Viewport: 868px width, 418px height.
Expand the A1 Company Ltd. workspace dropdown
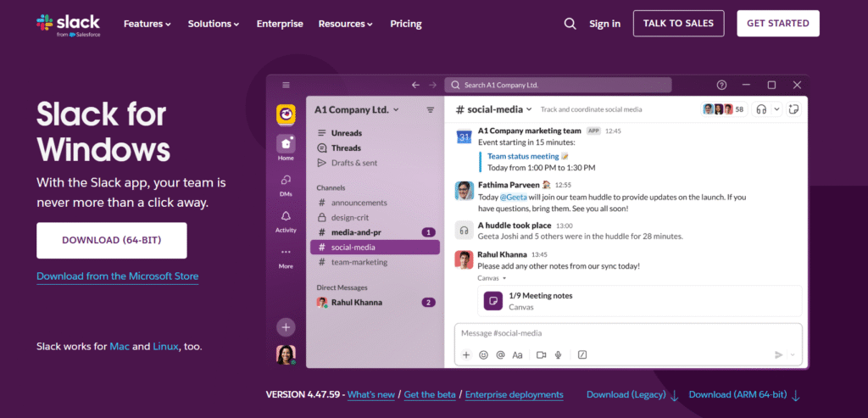pos(357,110)
